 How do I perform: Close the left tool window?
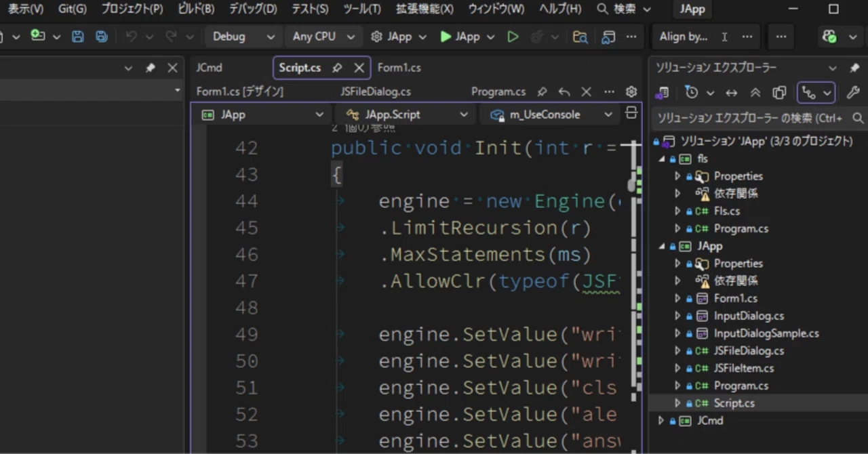point(172,68)
